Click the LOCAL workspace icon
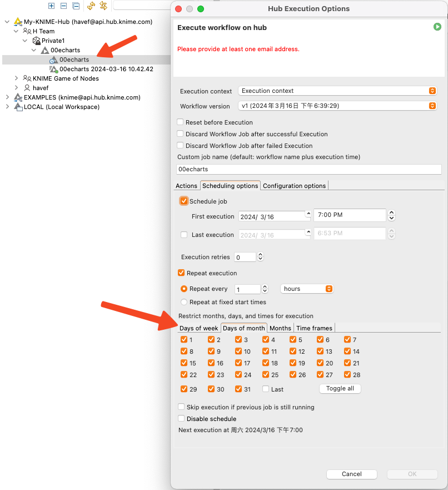The height and width of the screenshot is (490, 448). coord(18,107)
